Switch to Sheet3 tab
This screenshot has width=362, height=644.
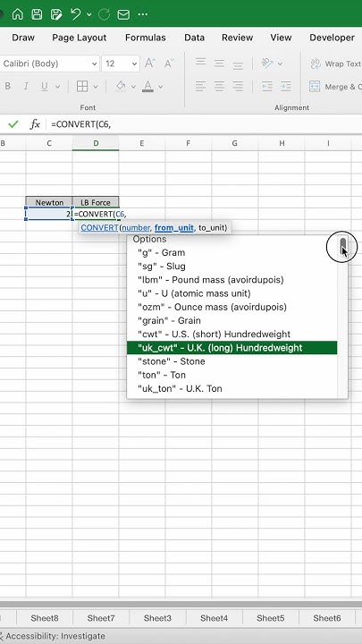coord(157,618)
